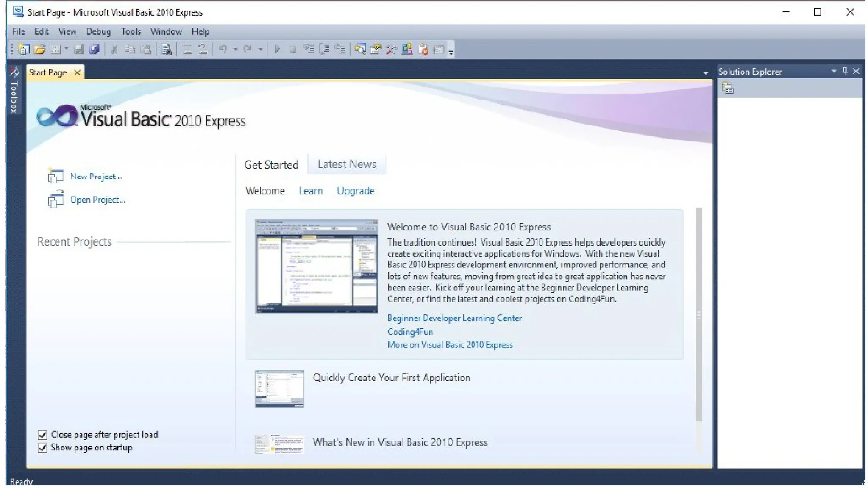Uncheck Show page on startup
This screenshot has width=868, height=488.
(42, 448)
